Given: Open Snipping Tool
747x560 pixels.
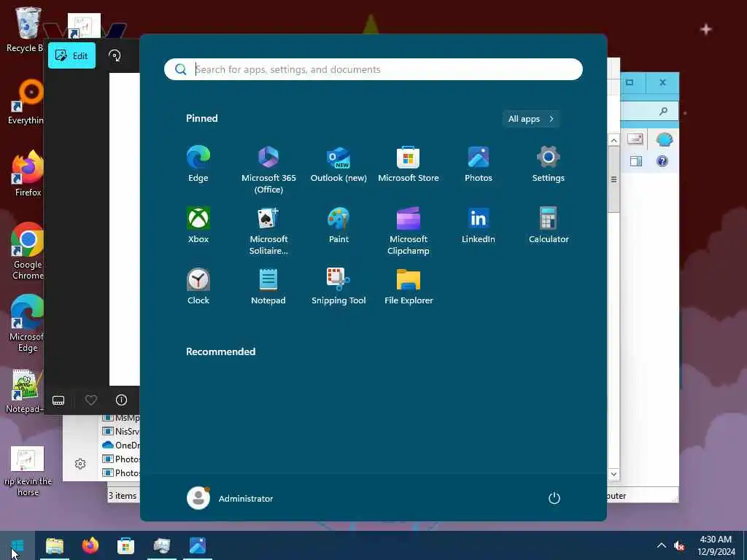Looking at the screenshot, I should [x=338, y=286].
